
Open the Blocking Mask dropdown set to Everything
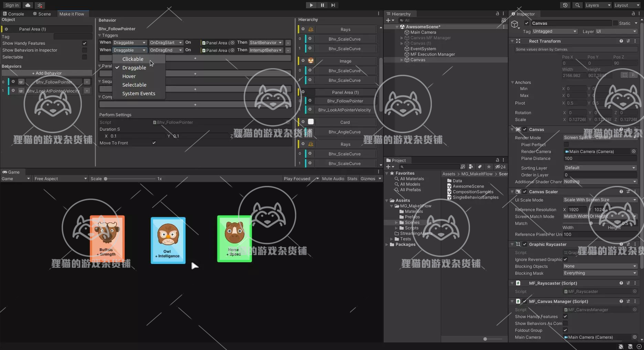600,273
